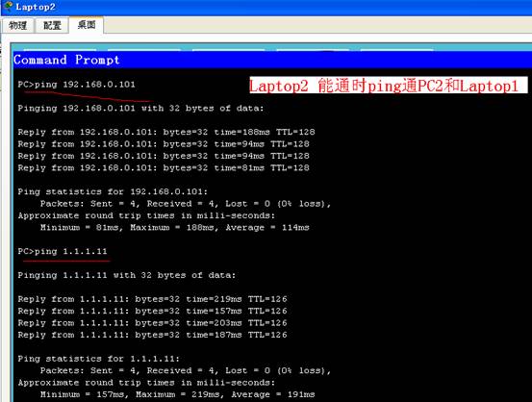
Task: Click the reply line with time=203ms
Action: (152, 322)
